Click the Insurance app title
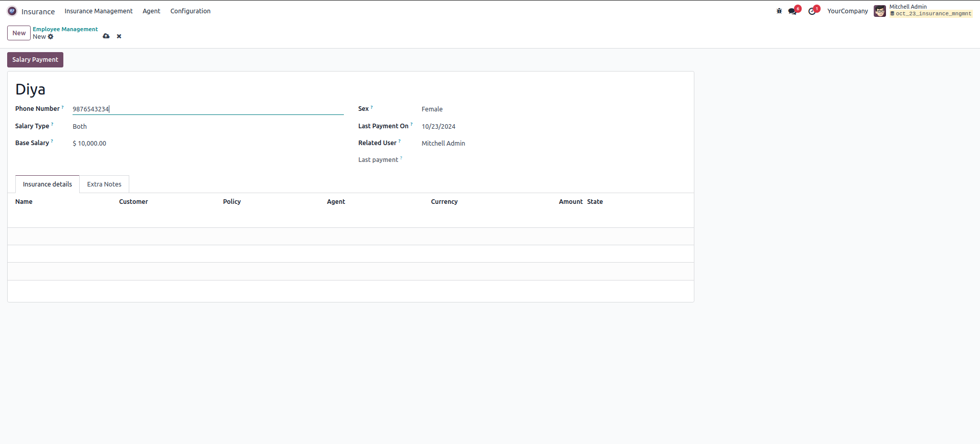The height and width of the screenshot is (444, 980). tap(38, 11)
